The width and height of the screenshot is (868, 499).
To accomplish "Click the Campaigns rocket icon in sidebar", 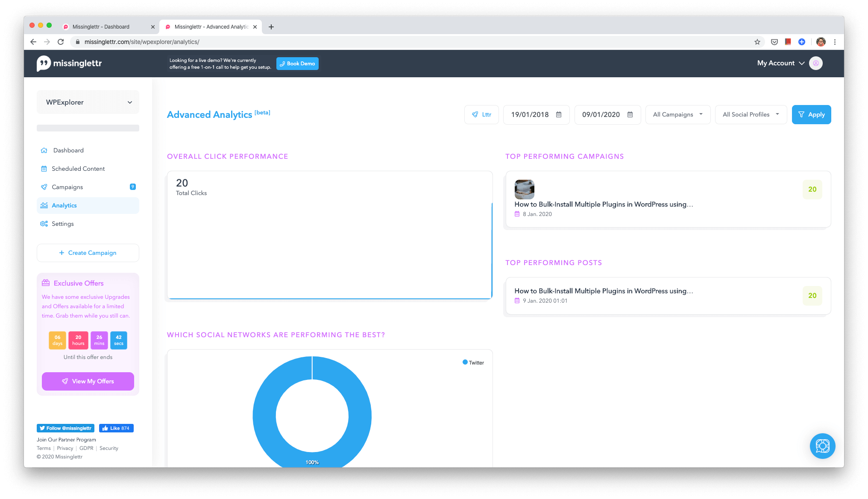I will pos(44,187).
